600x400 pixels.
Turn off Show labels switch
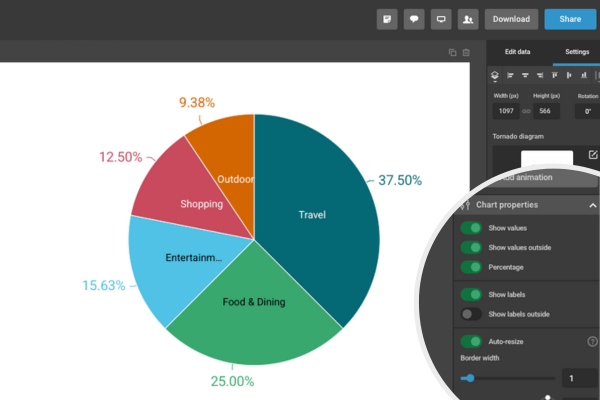[471, 295]
